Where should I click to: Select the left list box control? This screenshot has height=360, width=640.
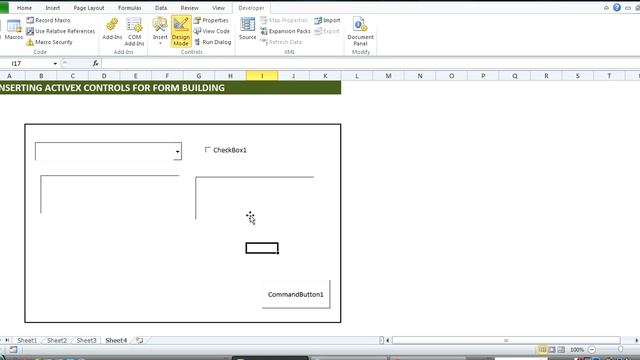[110, 194]
